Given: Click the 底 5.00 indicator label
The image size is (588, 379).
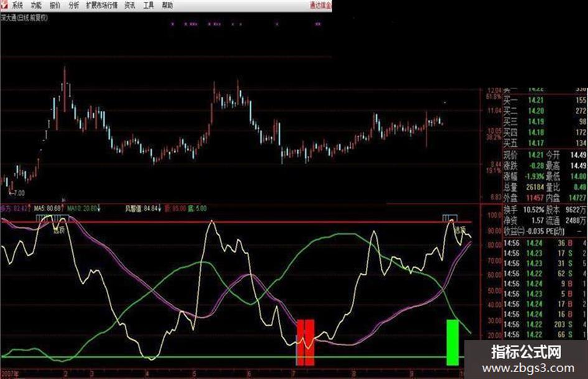Looking at the screenshot, I should click(x=197, y=208).
